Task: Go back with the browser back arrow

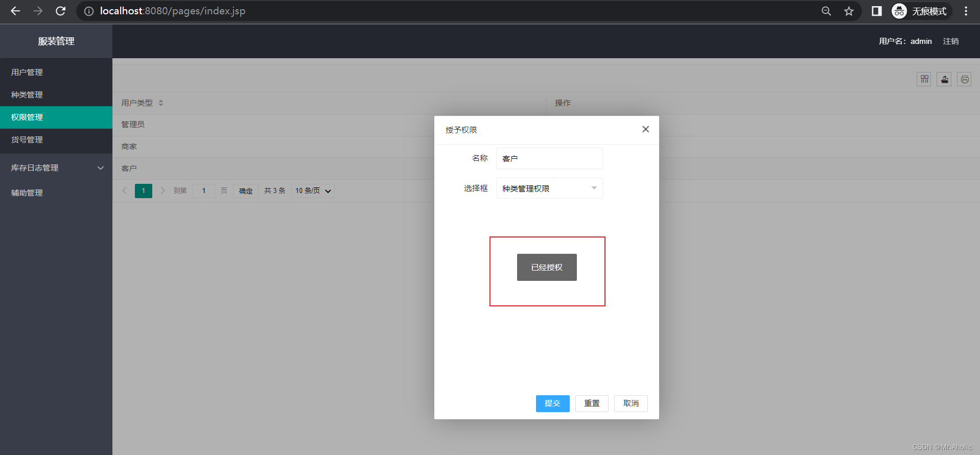Action: [x=15, y=11]
